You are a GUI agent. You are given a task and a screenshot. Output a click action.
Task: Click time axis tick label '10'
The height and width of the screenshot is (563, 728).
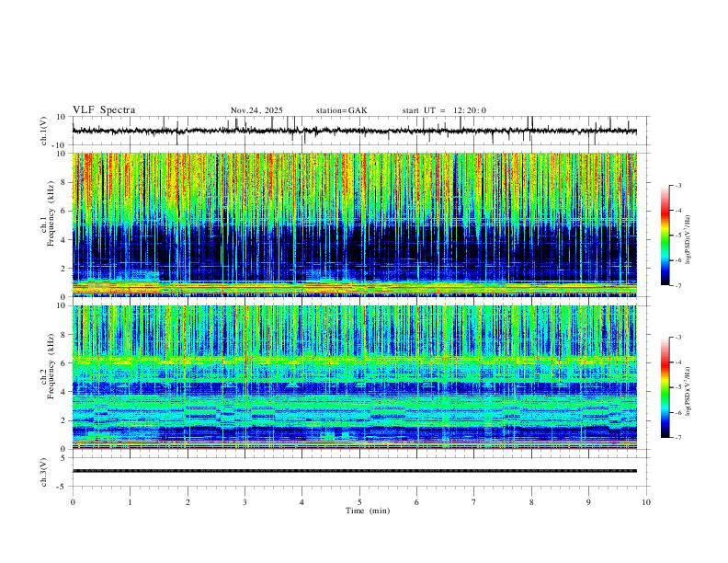tap(646, 502)
